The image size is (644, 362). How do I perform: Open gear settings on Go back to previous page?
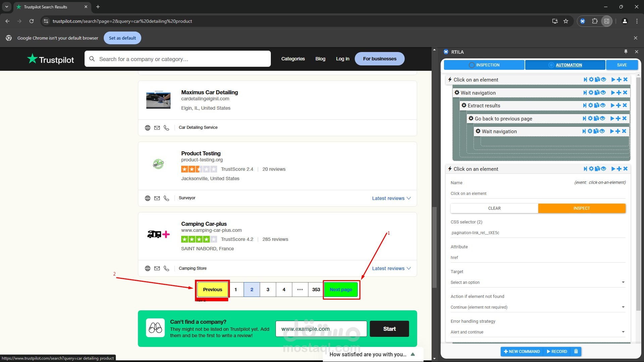pos(590,118)
